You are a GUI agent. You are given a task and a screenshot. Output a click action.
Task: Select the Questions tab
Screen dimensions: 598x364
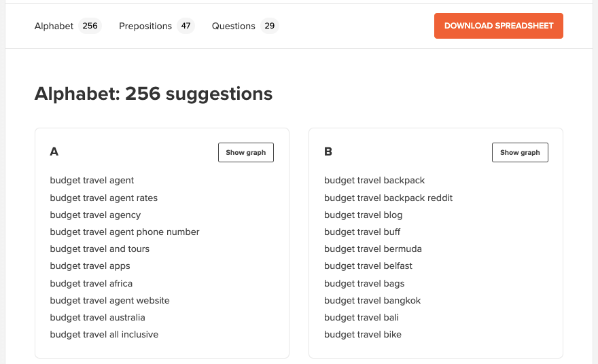(x=245, y=26)
